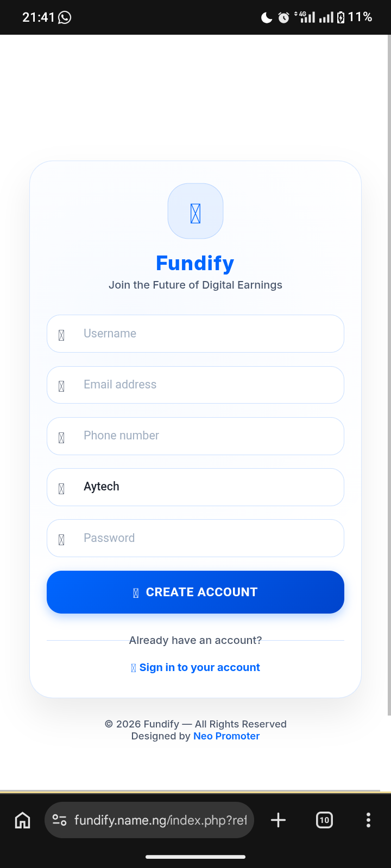
Task: Click the field containing Aytech
Action: (x=206, y=487)
